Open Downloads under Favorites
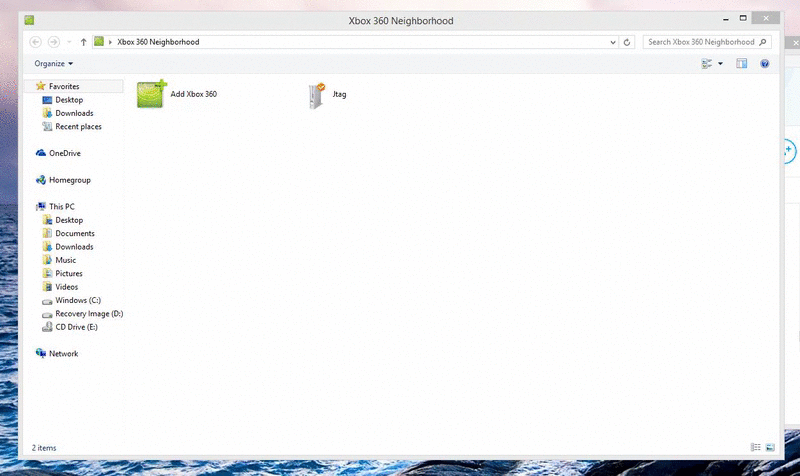 point(74,113)
